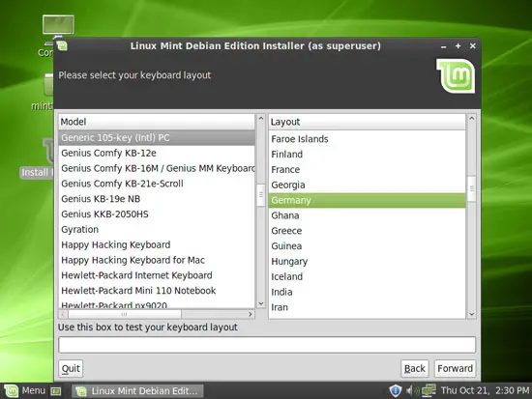This screenshot has width=532, height=399.
Task: Click Layout list scroll-down arrow
Action: [x=472, y=314]
